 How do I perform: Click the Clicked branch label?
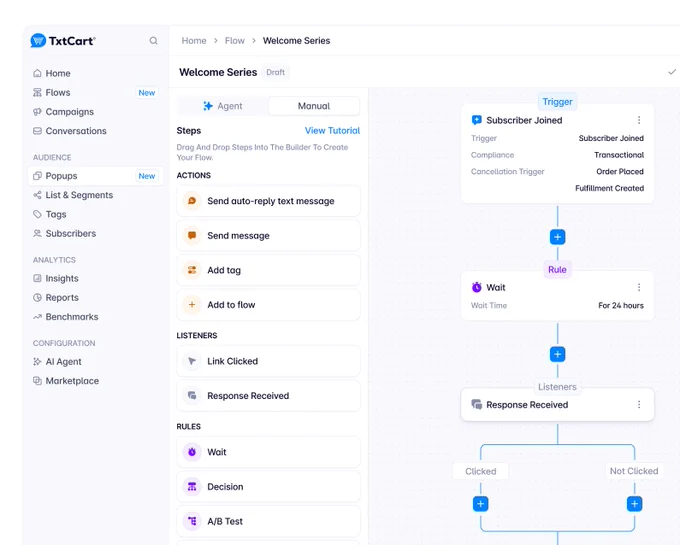tap(481, 471)
